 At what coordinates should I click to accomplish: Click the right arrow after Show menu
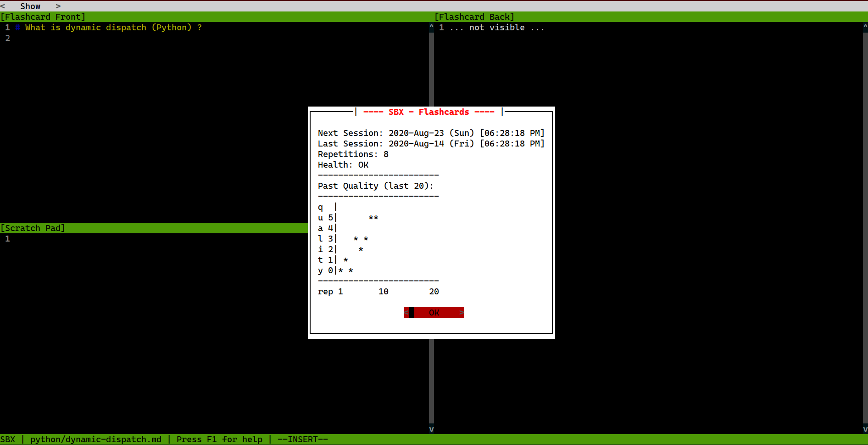click(x=58, y=6)
